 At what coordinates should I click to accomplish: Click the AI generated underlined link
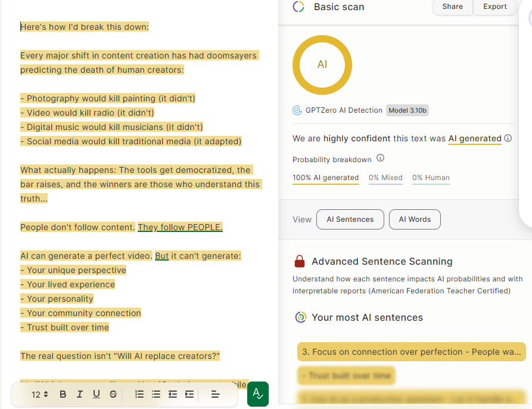tap(475, 138)
